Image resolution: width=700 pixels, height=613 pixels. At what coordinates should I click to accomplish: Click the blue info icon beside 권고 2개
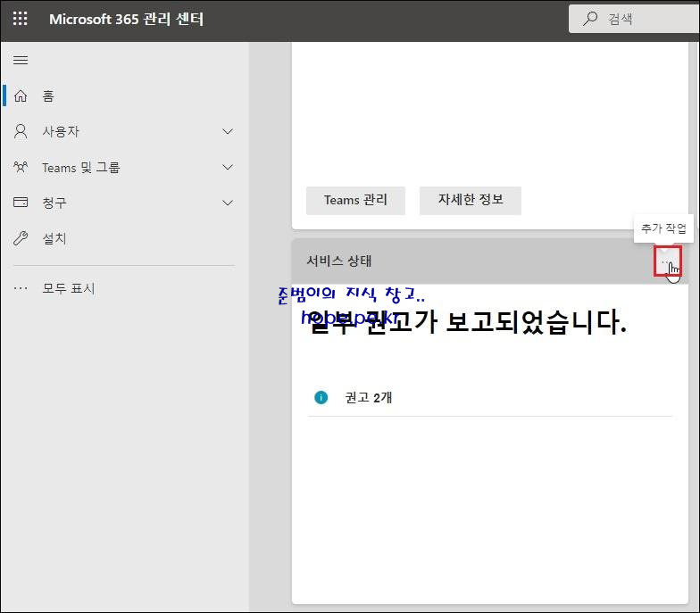pos(321,397)
